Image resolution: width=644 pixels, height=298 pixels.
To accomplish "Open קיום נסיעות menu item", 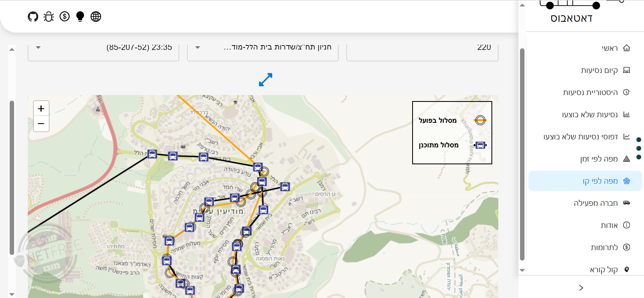I will [599, 70].
